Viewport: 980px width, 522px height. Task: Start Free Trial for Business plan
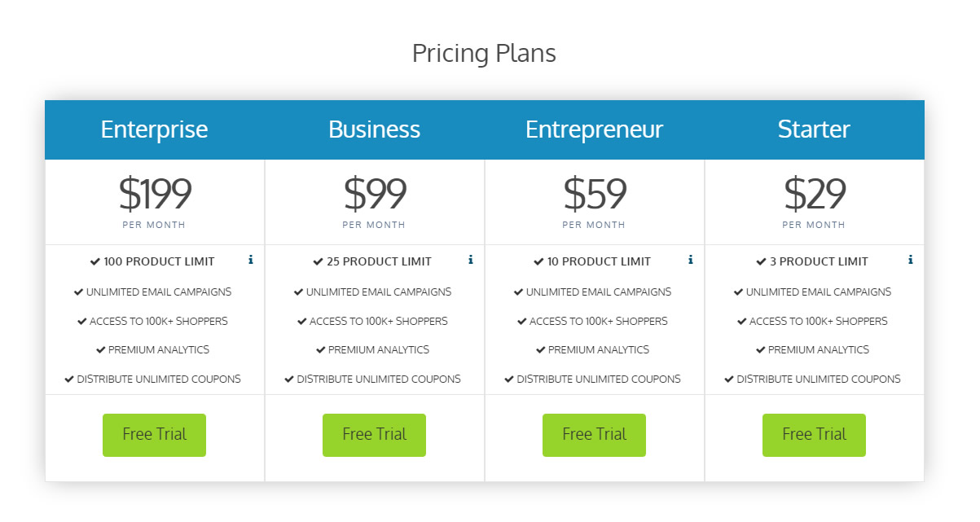click(374, 435)
